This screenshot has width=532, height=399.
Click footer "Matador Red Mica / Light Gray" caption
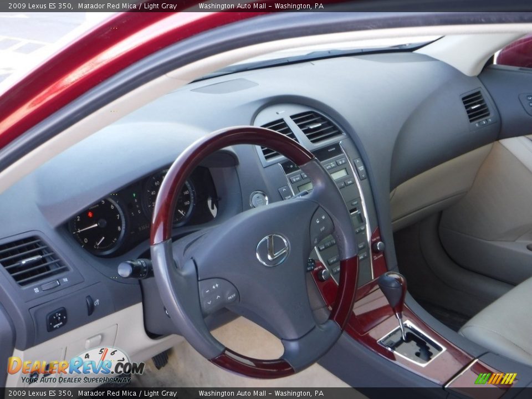coord(127,393)
